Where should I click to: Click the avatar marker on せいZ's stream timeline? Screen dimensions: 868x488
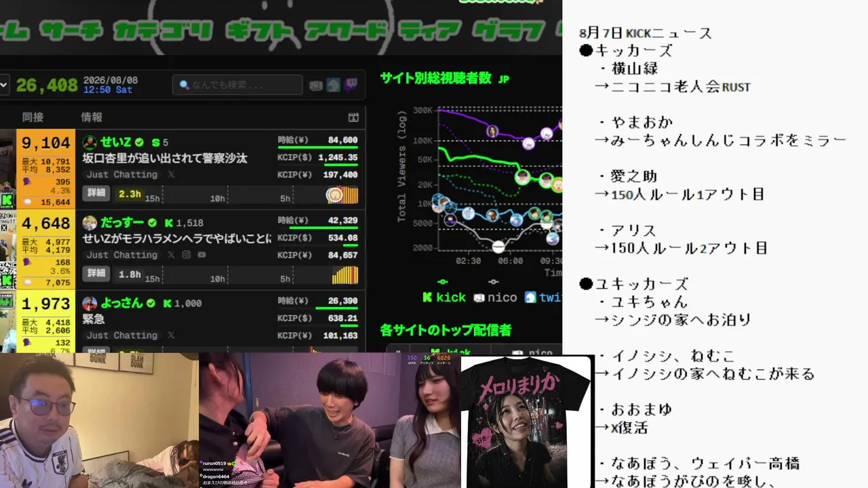click(334, 195)
